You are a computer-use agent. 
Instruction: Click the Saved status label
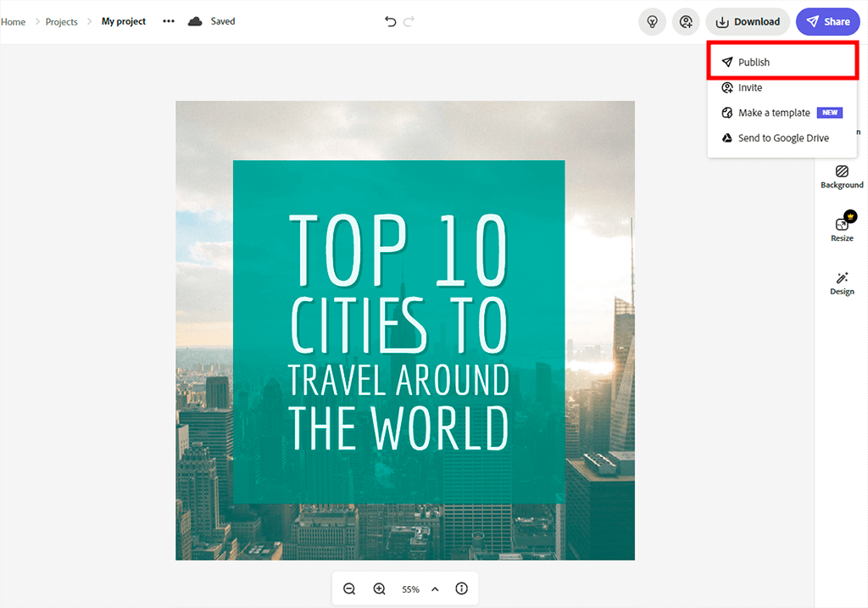click(223, 21)
